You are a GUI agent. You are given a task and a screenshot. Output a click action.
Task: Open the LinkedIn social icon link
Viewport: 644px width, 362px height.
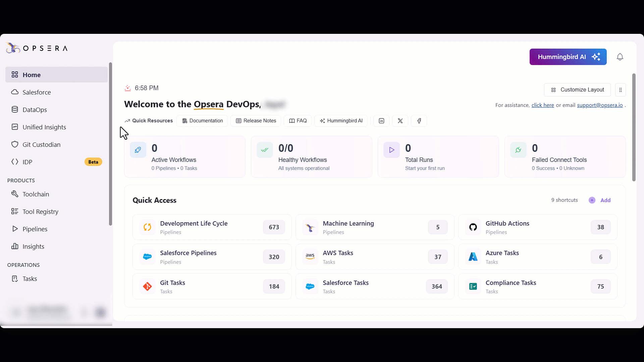point(381,121)
